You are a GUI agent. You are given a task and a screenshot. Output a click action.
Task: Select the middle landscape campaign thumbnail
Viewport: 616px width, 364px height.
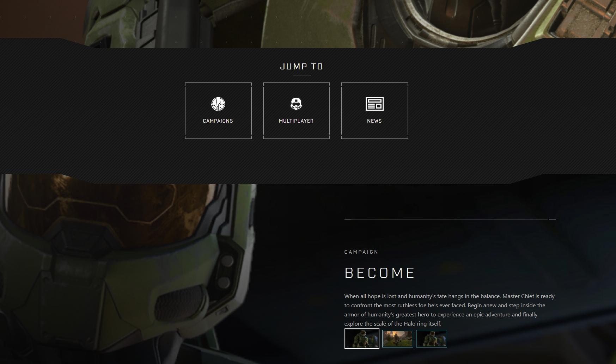click(398, 339)
